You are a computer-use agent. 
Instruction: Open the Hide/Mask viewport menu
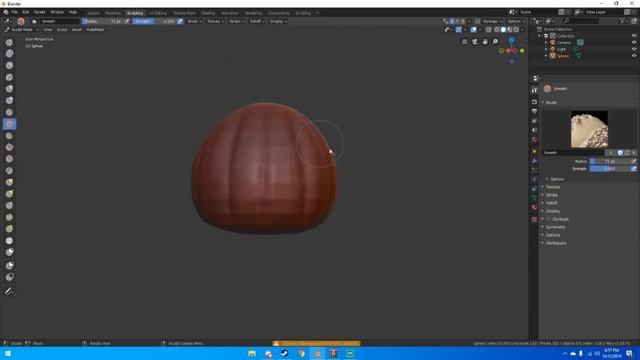(x=95, y=30)
